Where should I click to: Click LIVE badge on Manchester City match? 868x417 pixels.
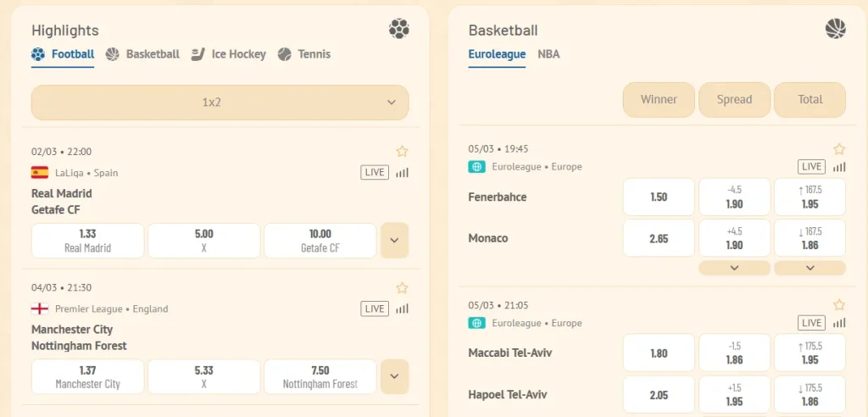(375, 309)
